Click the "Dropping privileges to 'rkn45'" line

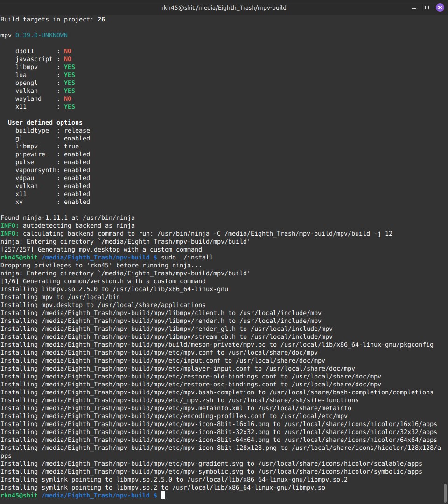(101, 265)
